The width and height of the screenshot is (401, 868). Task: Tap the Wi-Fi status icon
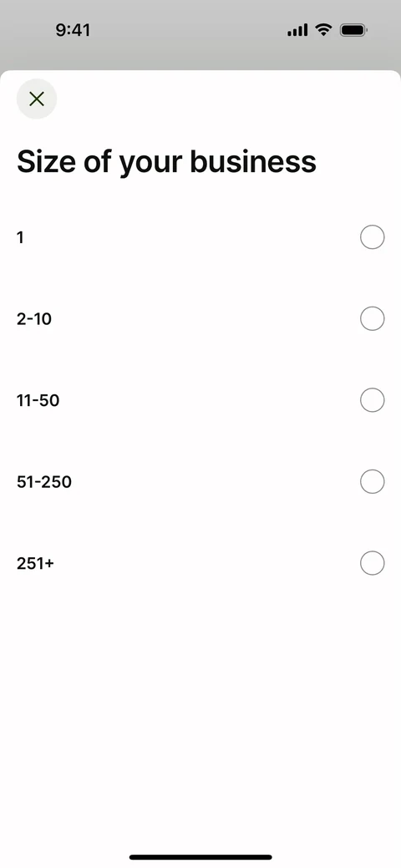click(x=323, y=30)
